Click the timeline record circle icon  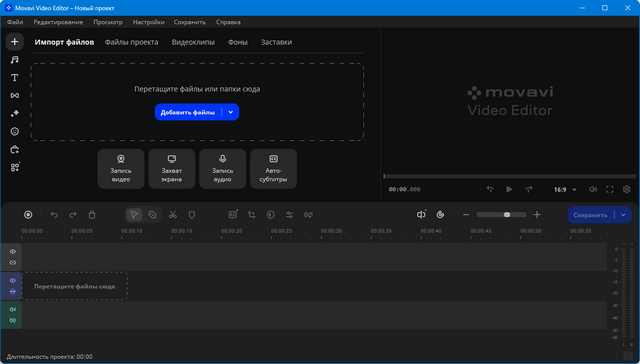28,215
